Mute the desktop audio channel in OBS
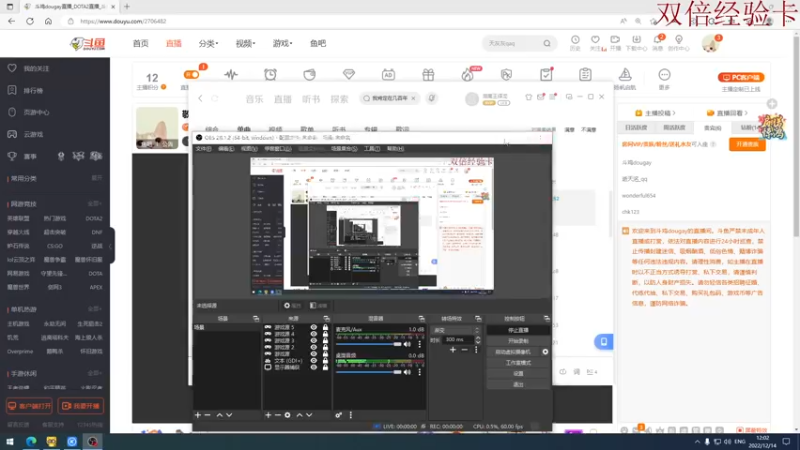 [407, 372]
